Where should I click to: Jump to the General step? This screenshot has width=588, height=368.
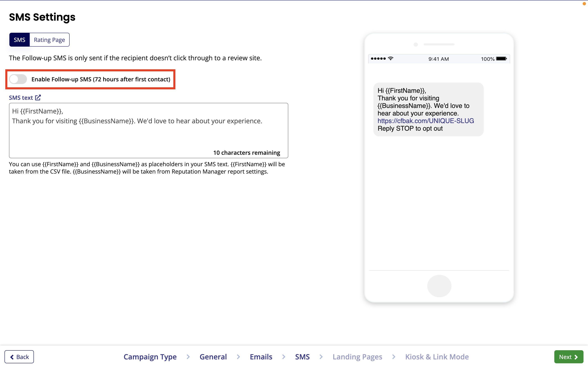(x=213, y=357)
